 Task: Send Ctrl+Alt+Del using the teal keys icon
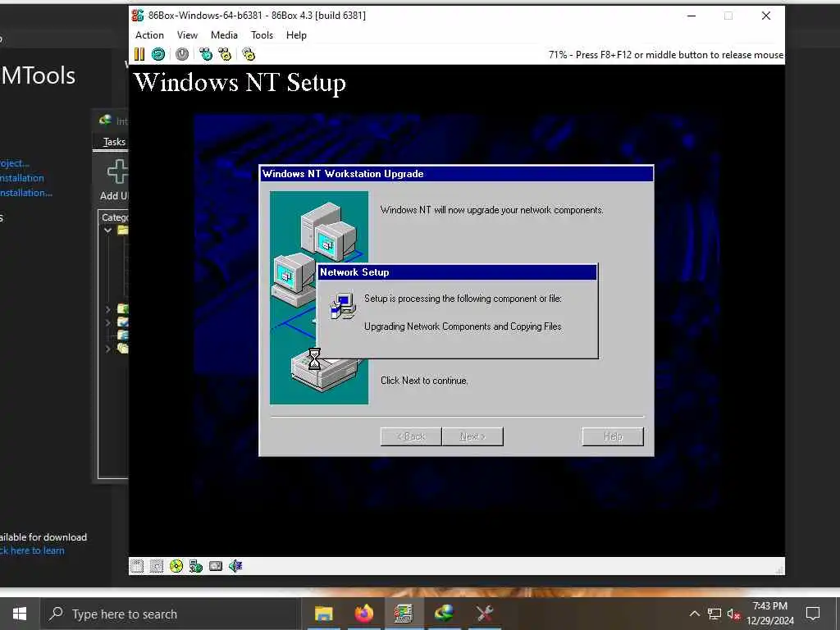point(206,54)
